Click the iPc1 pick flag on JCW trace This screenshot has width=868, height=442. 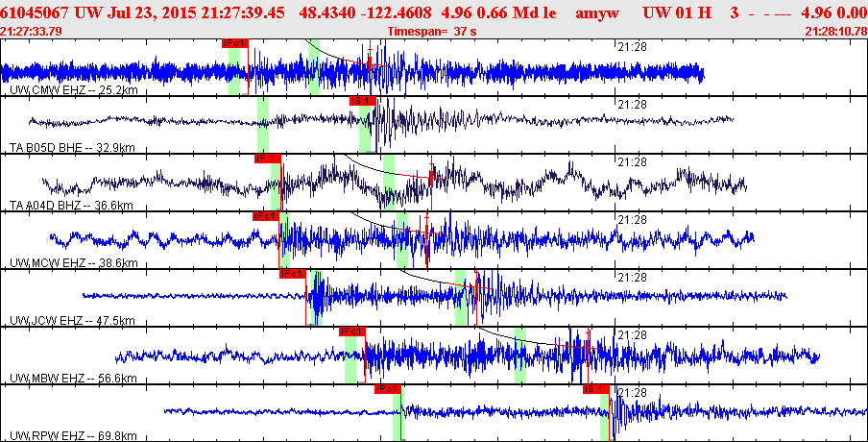293,274
